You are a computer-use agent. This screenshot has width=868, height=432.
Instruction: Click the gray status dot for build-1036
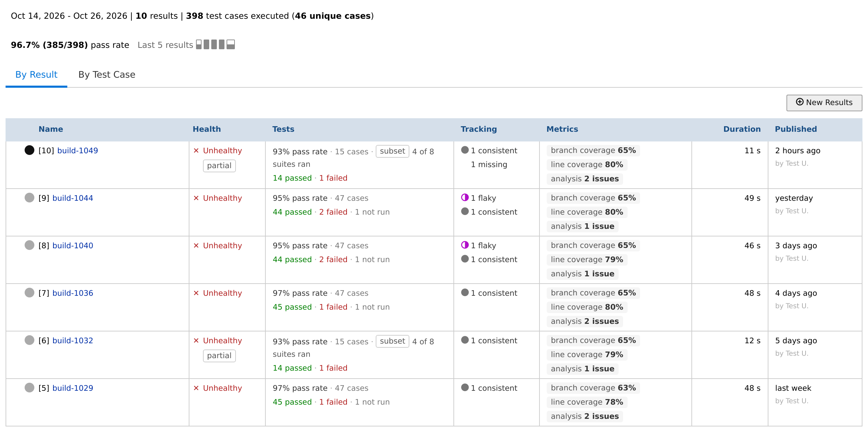click(29, 293)
